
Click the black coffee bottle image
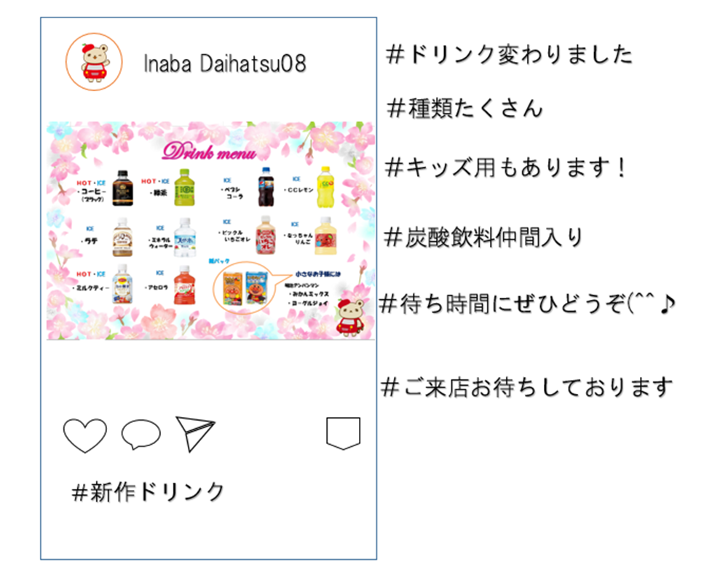point(122,188)
